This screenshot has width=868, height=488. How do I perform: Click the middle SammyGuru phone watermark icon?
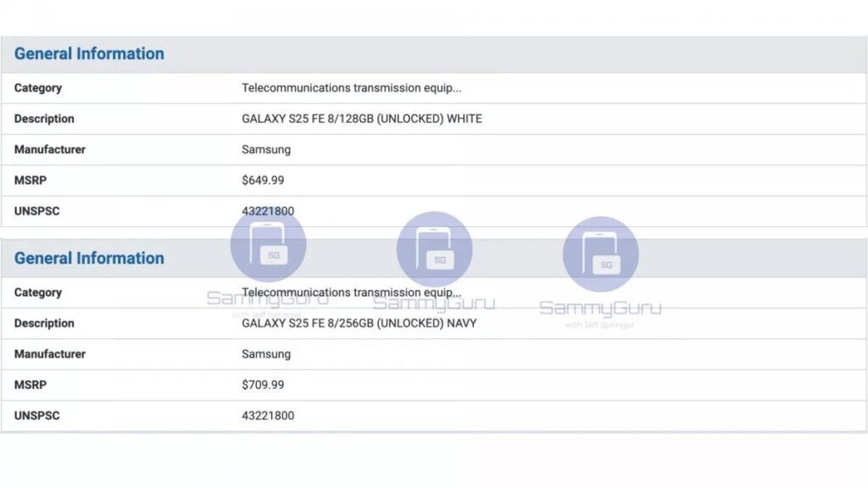[435, 249]
